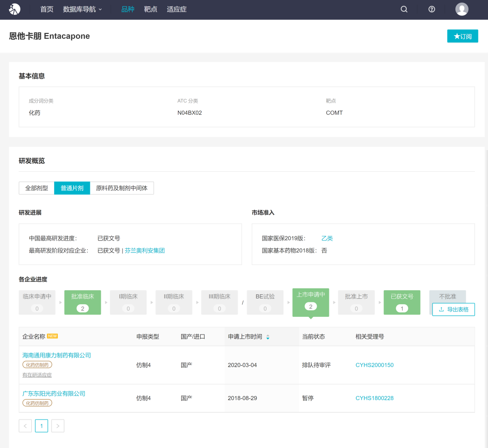The width and height of the screenshot is (488, 448).
Task: Open 广东东阳光药业有限公司 company link
Action: (x=54, y=393)
